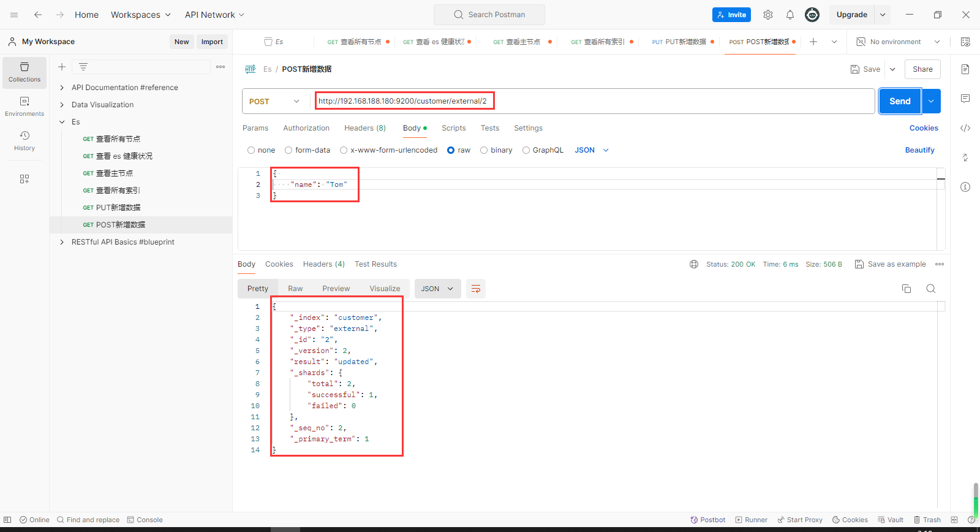Open Collections in the sidebar
980x532 pixels.
pyautogui.click(x=24, y=72)
